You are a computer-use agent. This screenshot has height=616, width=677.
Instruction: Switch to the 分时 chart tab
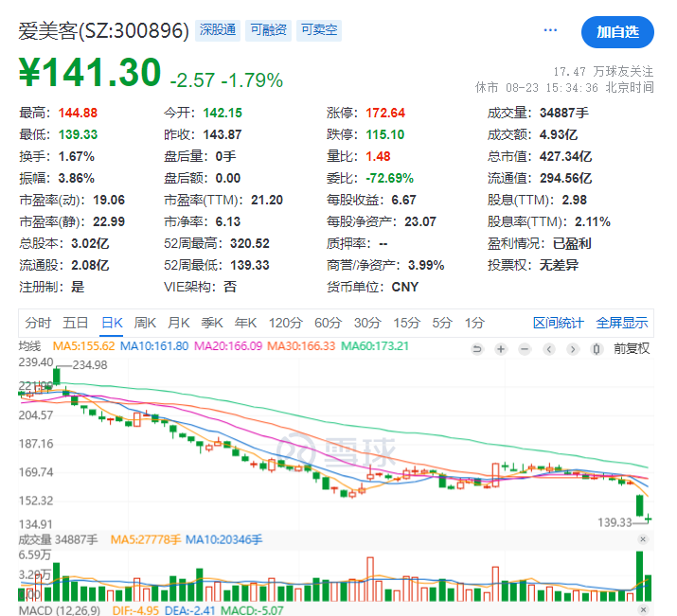click(38, 323)
